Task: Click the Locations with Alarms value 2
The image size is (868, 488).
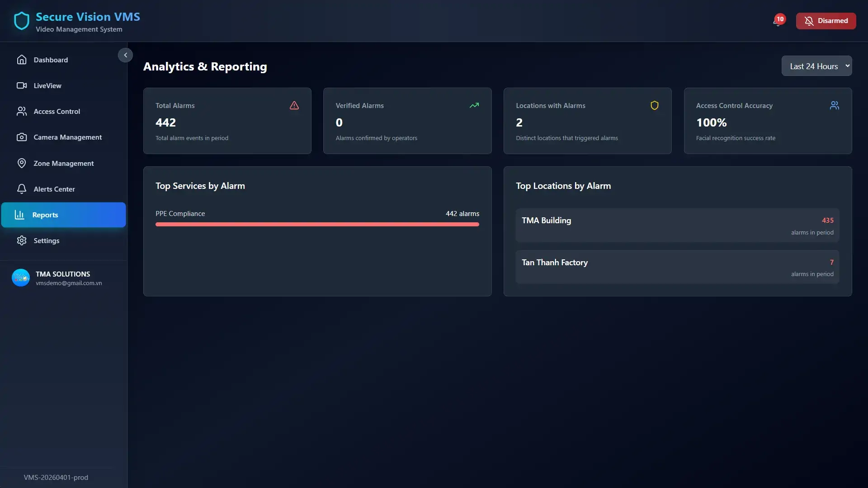Action: coord(519,122)
